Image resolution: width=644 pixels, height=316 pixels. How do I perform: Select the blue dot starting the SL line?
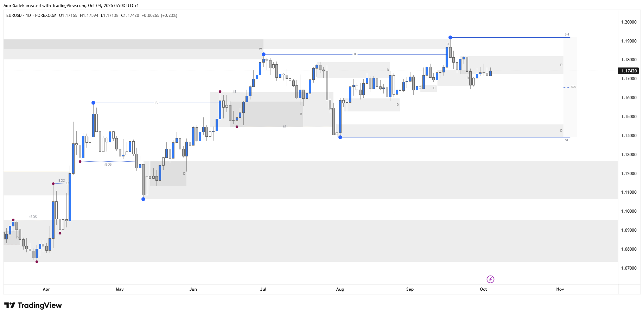coord(340,137)
